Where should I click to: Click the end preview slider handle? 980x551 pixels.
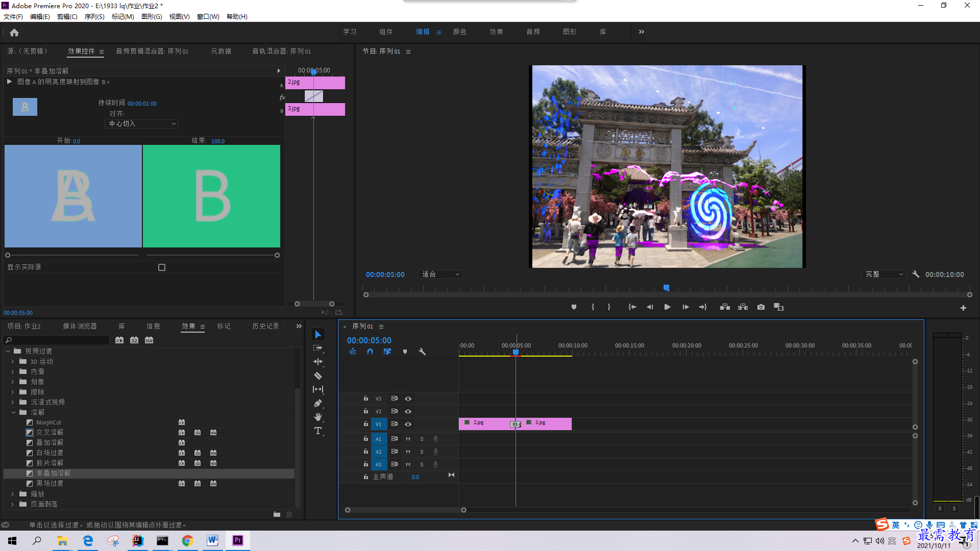coord(277,255)
